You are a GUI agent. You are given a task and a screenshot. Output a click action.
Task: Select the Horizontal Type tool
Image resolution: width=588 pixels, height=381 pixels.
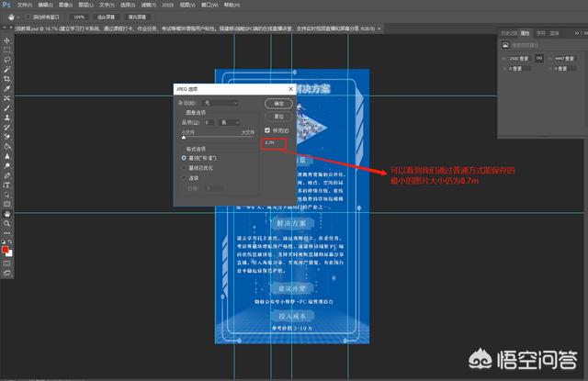pyautogui.click(x=6, y=184)
